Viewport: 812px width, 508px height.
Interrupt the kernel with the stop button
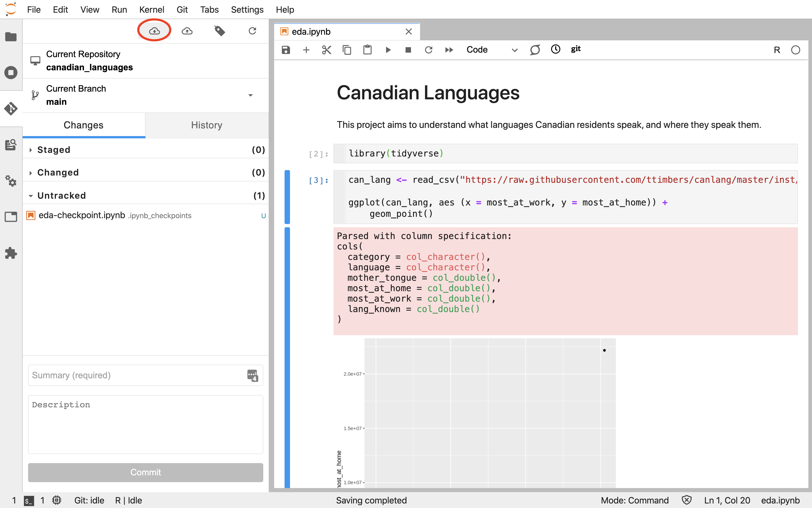click(408, 50)
